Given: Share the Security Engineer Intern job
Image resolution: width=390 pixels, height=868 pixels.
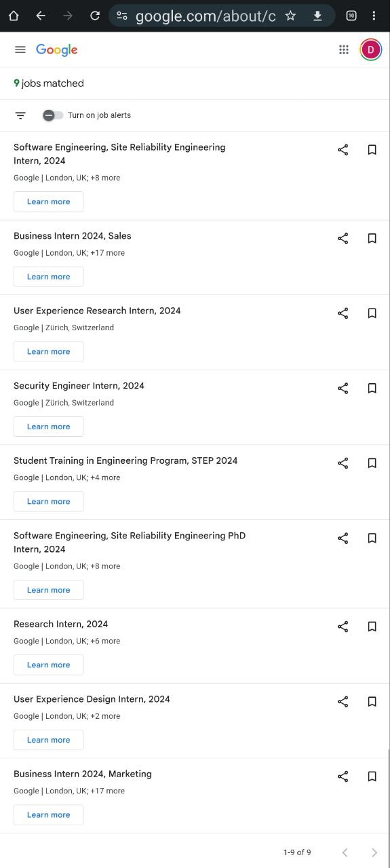Looking at the screenshot, I should click(x=343, y=389).
